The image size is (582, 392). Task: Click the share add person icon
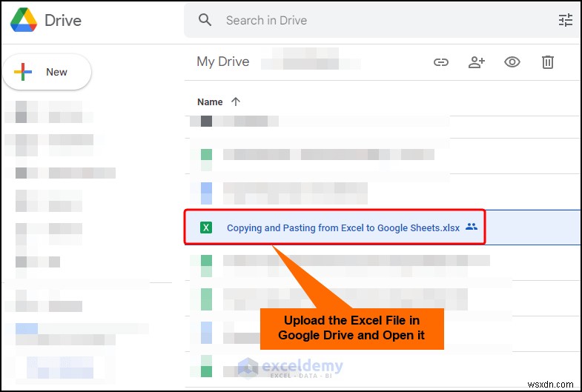click(x=477, y=62)
